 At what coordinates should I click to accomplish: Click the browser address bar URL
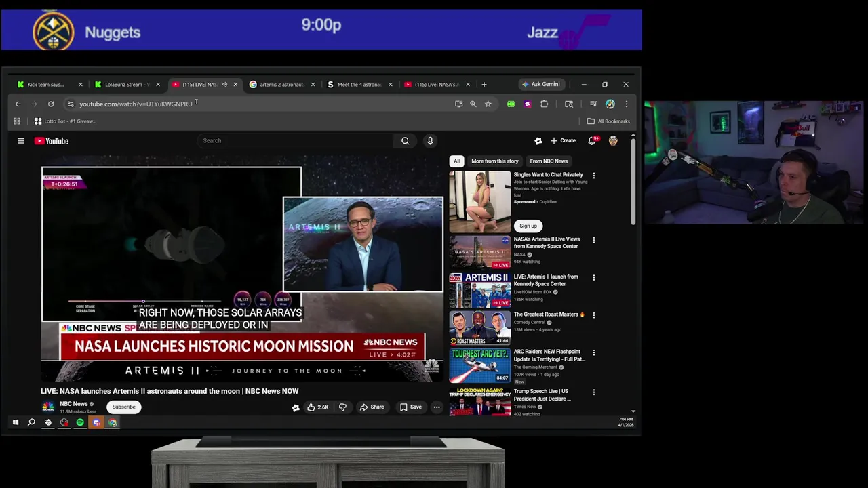[136, 104]
